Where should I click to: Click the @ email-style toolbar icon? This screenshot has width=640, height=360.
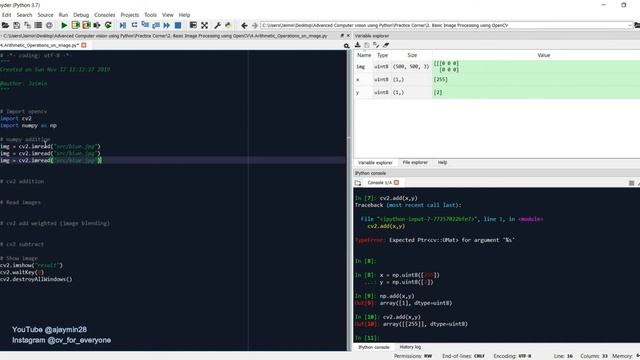[49, 25]
